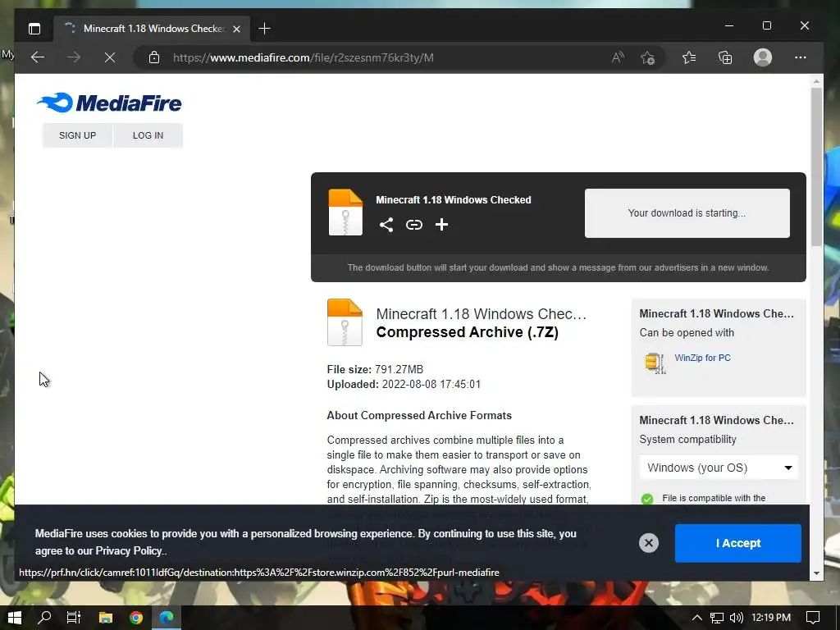Click the SIGN UP button
This screenshot has height=630, width=840.
[x=78, y=135]
